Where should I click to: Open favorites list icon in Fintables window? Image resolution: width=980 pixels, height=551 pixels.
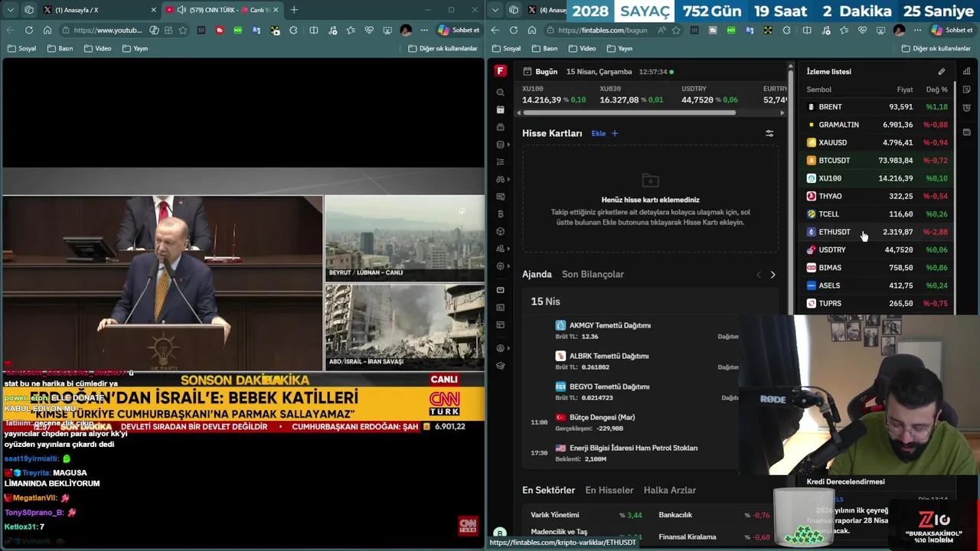(x=844, y=30)
